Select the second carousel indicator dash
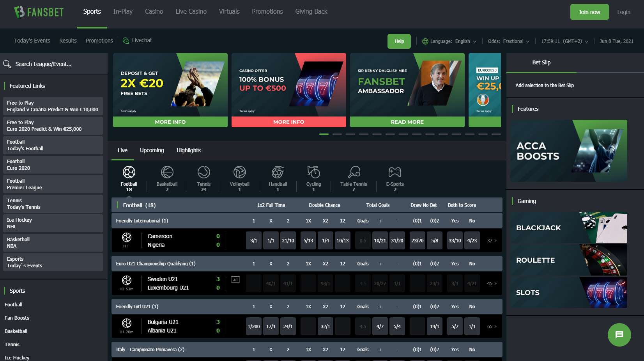The height and width of the screenshot is (361, 644). tap(337, 134)
